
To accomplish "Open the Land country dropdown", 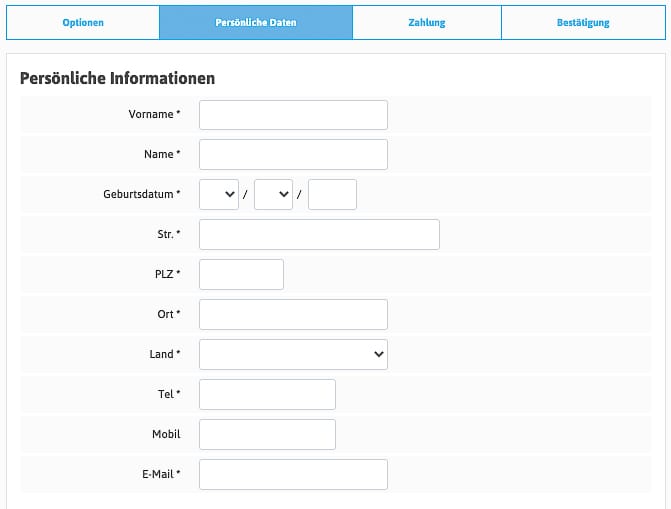I will coord(293,354).
